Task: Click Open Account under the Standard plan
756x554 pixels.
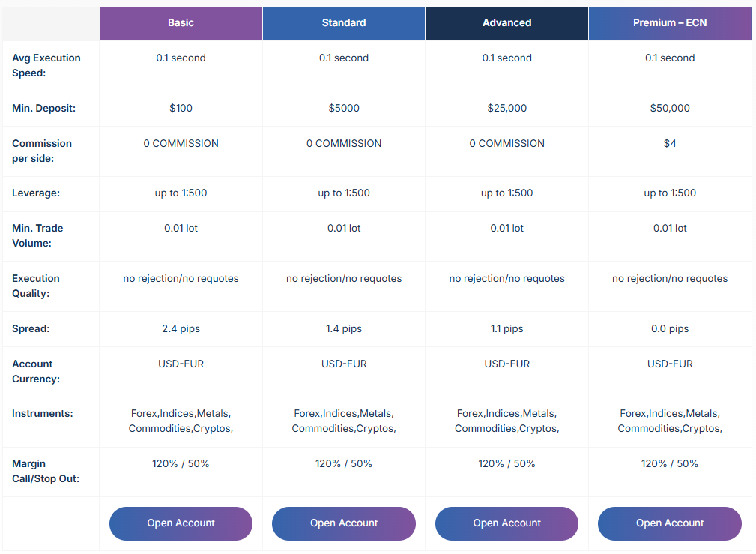Action: coord(343,523)
